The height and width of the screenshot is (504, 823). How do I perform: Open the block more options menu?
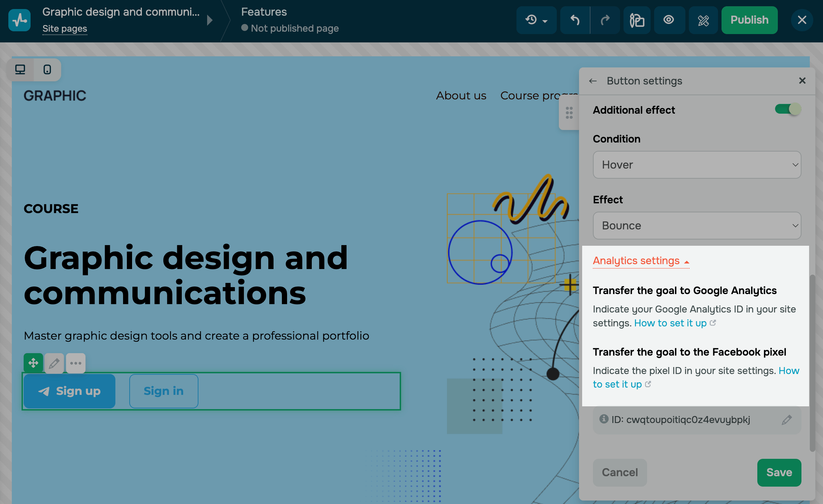[x=76, y=363]
